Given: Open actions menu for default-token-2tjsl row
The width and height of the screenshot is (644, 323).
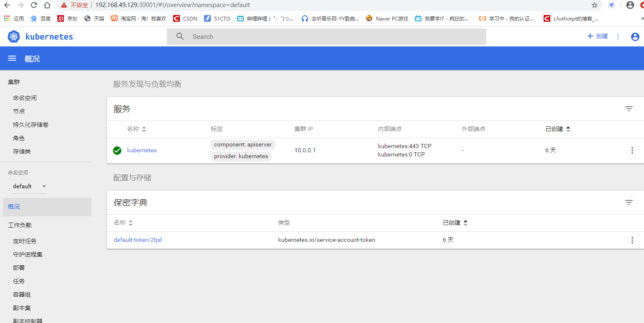Looking at the screenshot, I should (x=632, y=240).
